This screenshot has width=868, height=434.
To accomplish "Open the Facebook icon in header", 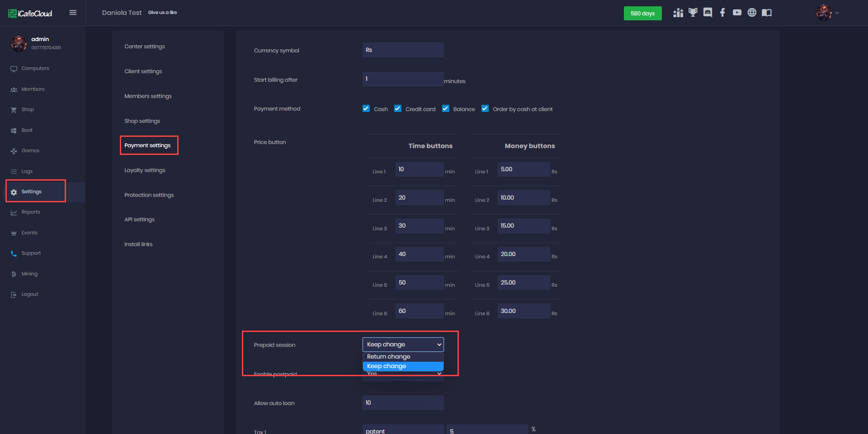I will coord(722,13).
